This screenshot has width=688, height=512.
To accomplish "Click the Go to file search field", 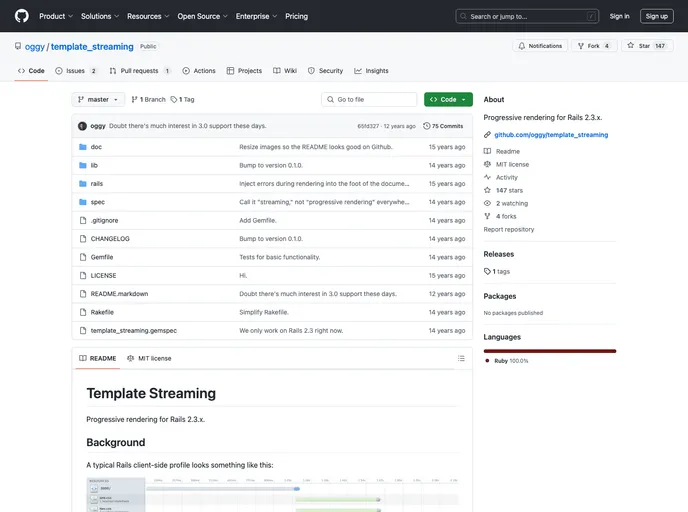I will point(369,100).
